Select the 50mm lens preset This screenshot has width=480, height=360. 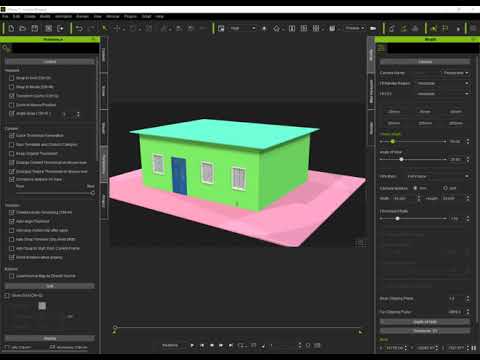(x=456, y=112)
